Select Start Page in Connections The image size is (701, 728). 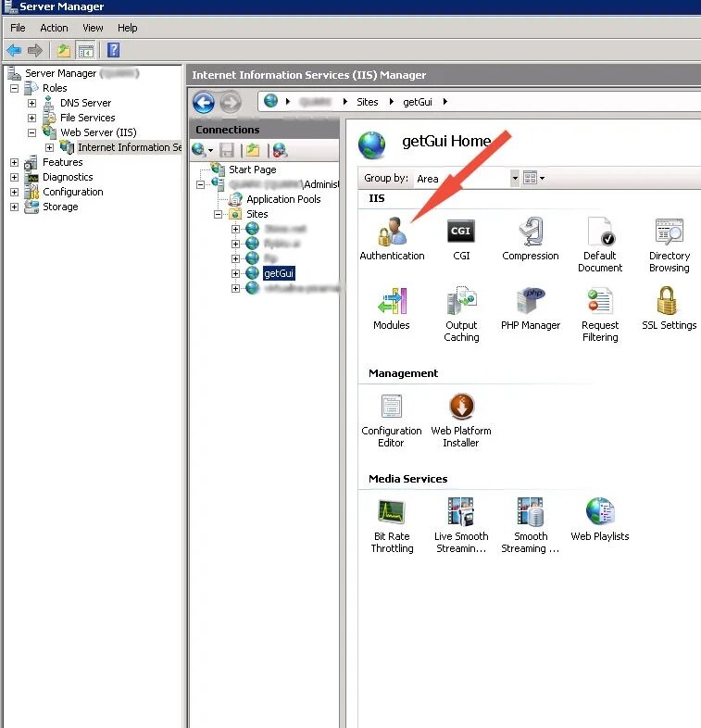[252, 169]
